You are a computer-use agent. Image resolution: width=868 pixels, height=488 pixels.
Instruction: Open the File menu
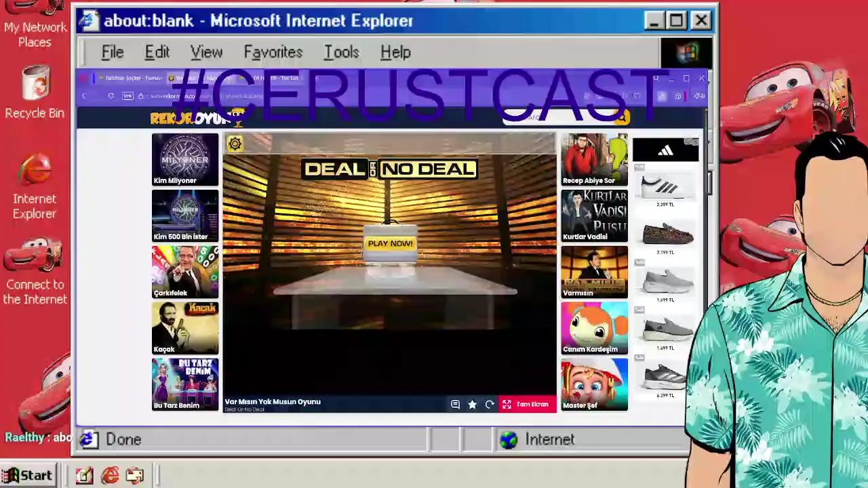pyautogui.click(x=113, y=52)
